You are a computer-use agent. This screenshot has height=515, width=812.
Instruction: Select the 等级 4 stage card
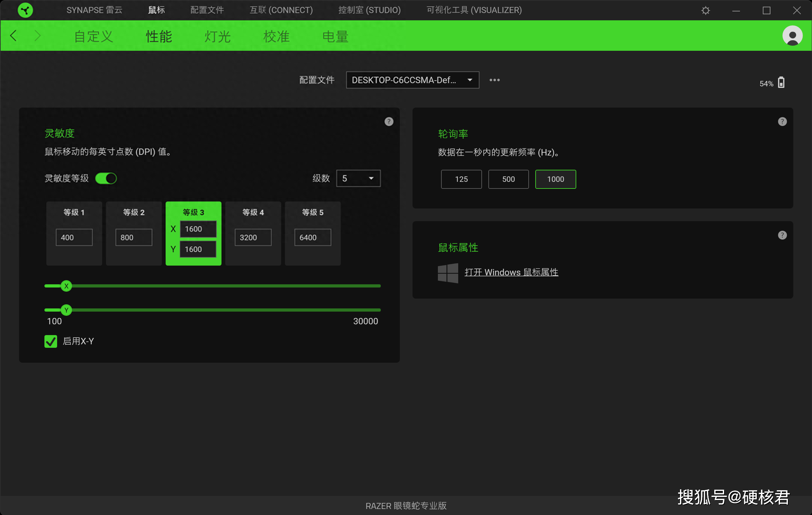pyautogui.click(x=253, y=234)
